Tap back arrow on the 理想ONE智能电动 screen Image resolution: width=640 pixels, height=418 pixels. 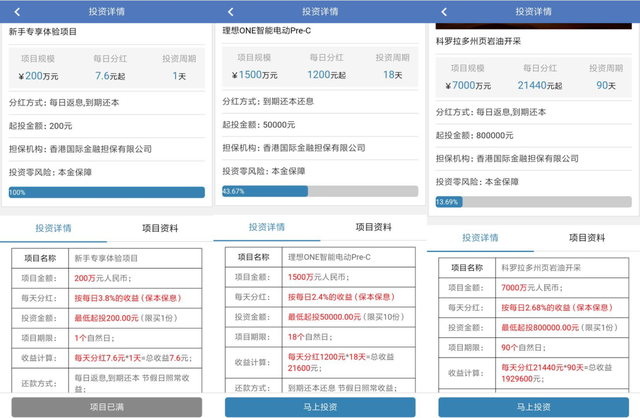pyautogui.click(x=229, y=11)
